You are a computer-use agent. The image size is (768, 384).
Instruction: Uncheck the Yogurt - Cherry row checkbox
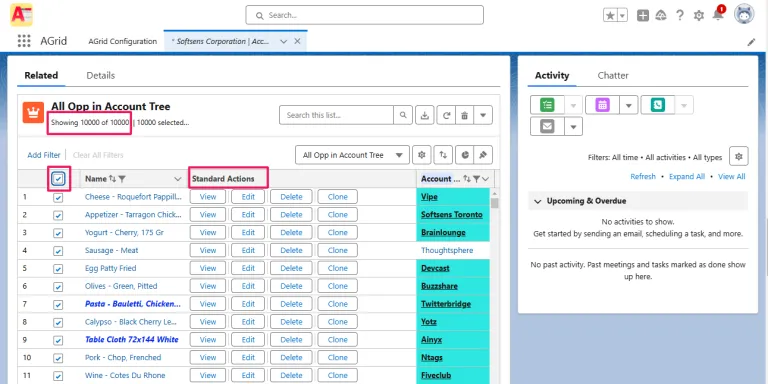[58, 233]
